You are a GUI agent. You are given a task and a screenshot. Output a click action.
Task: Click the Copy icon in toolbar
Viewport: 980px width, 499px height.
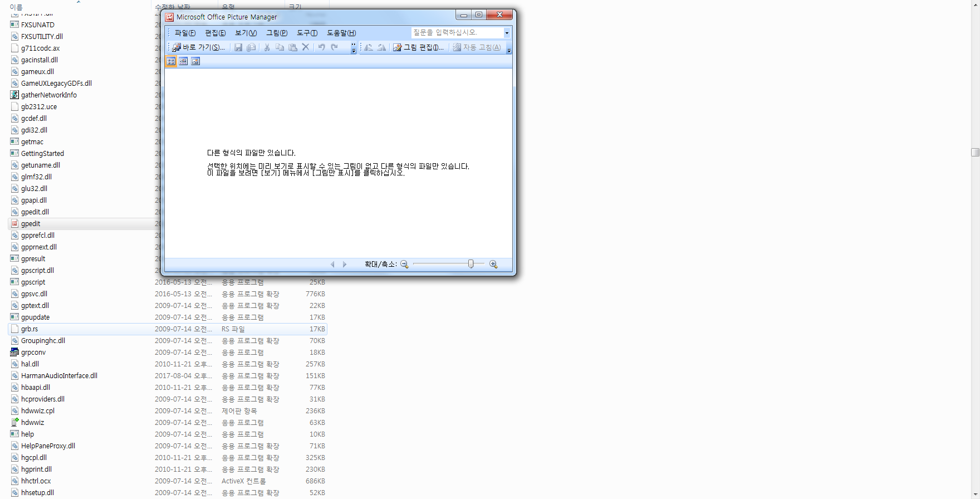280,47
